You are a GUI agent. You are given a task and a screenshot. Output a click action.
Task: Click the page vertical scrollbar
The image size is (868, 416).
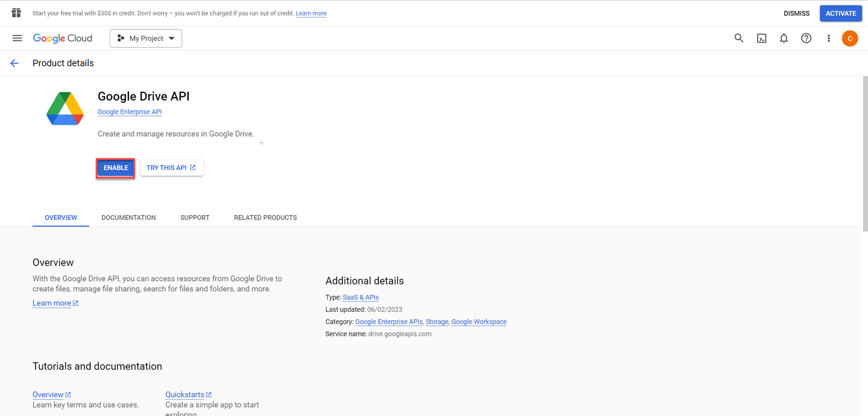pyautogui.click(x=865, y=154)
